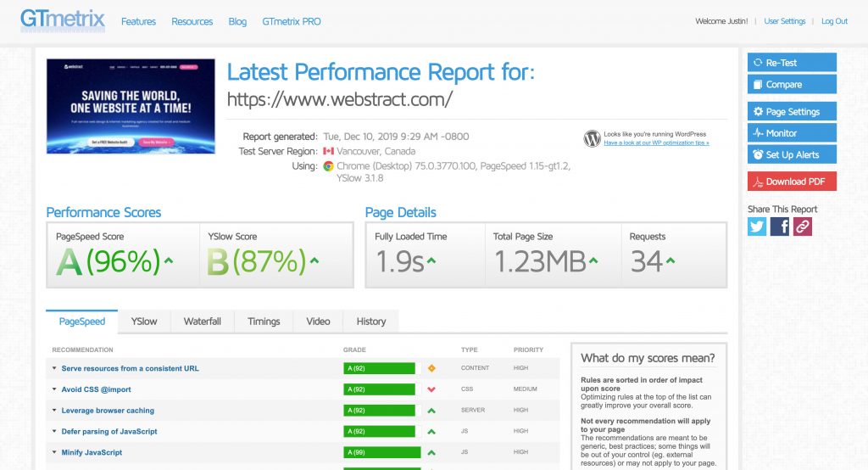Open User Settings link
This screenshot has width=868, height=470.
coord(784,21)
